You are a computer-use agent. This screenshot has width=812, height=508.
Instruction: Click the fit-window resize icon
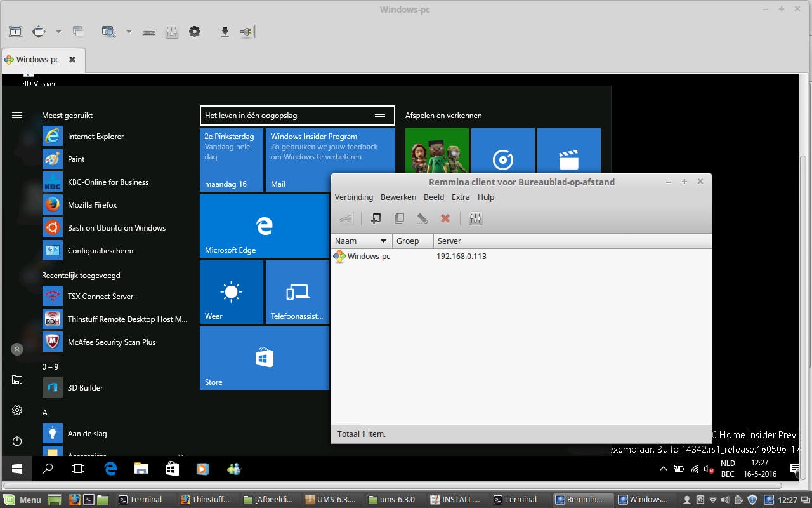pos(39,32)
